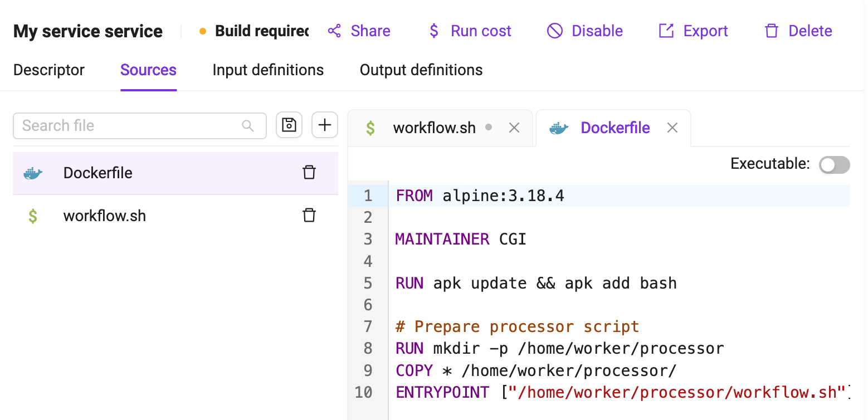Delete workflow.sh using its trash icon
Viewport: 868px width, 420px height.
point(309,216)
